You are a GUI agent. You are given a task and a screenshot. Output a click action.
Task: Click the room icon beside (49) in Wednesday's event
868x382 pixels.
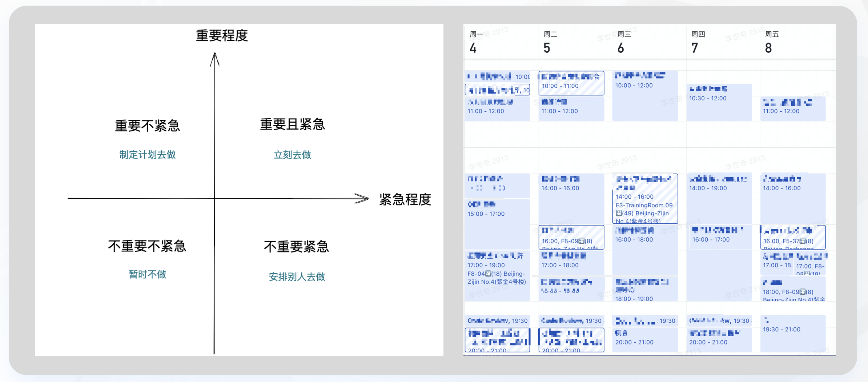[x=619, y=213]
